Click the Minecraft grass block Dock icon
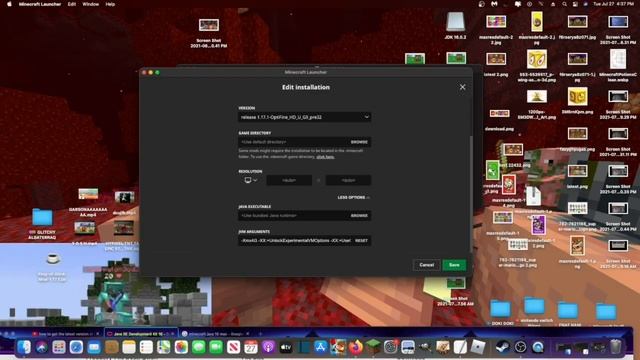This screenshot has height=360, width=640. [x=373, y=347]
